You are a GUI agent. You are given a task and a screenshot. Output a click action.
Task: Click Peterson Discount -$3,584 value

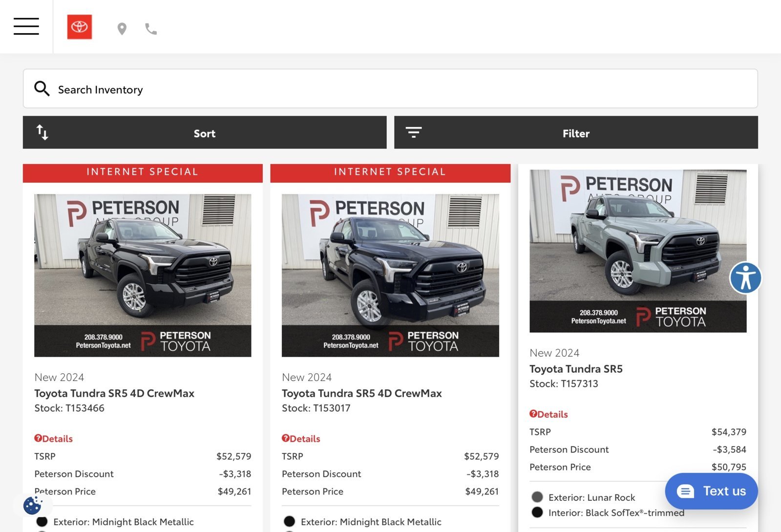pyautogui.click(x=730, y=449)
